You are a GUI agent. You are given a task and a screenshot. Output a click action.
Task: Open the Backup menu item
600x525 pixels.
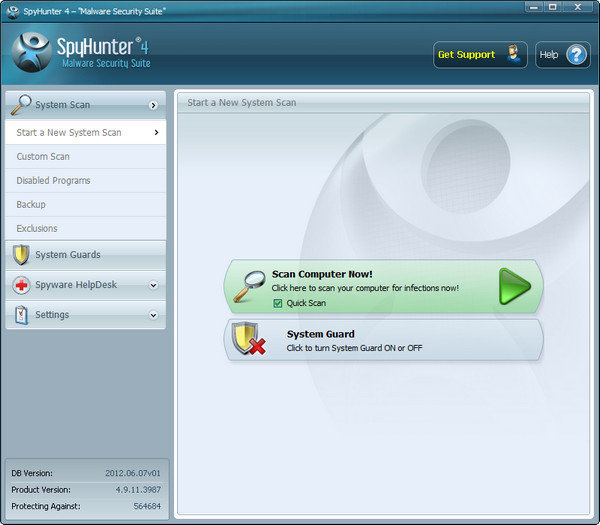coord(31,205)
